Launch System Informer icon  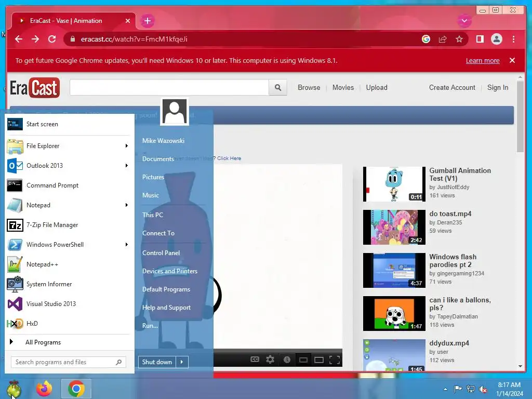pos(15,284)
